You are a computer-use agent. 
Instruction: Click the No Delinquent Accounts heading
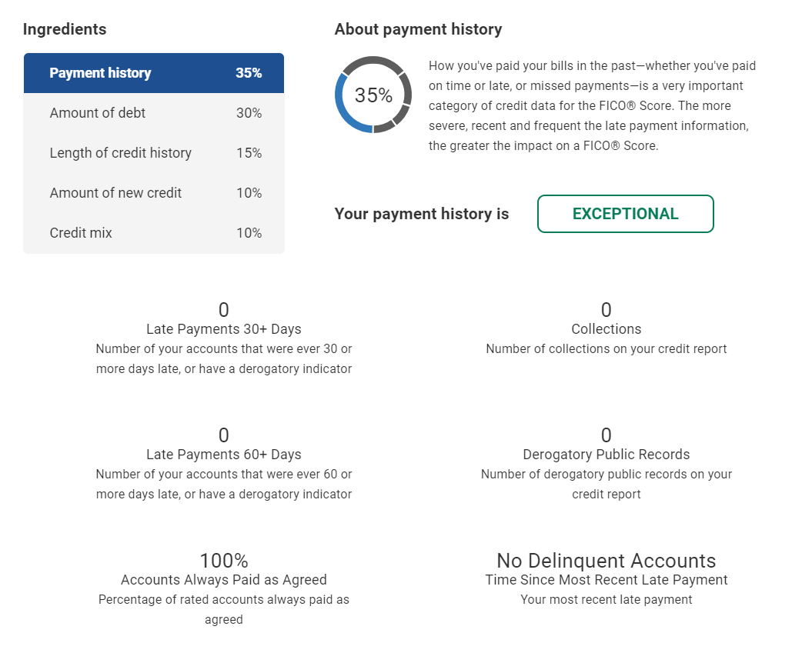tap(606, 561)
